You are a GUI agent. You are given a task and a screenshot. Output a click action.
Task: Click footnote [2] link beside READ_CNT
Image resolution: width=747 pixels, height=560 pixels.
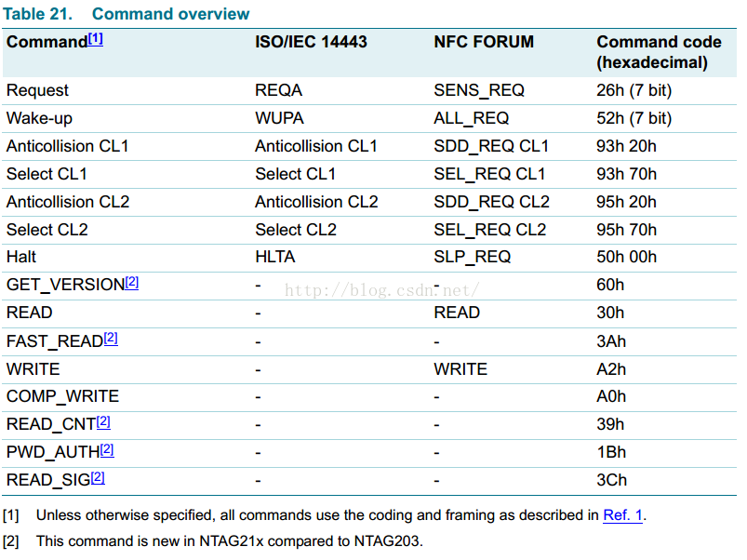pyautogui.click(x=103, y=422)
